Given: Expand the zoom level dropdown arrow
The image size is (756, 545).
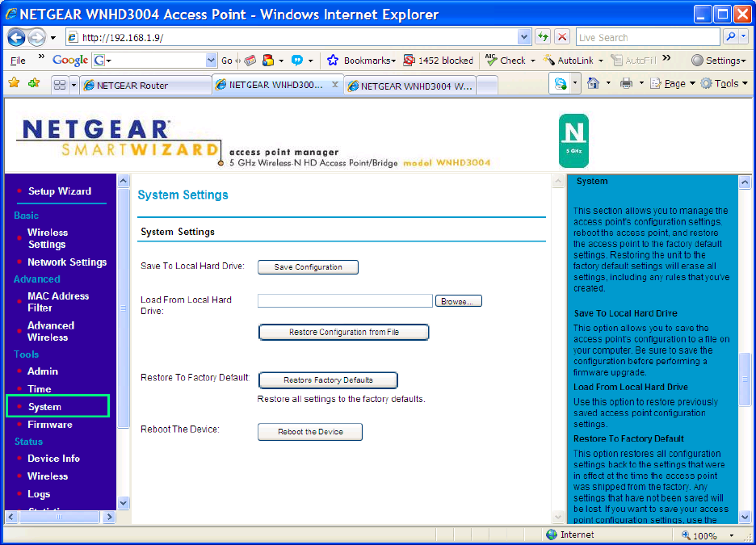Looking at the screenshot, I should coord(732,535).
